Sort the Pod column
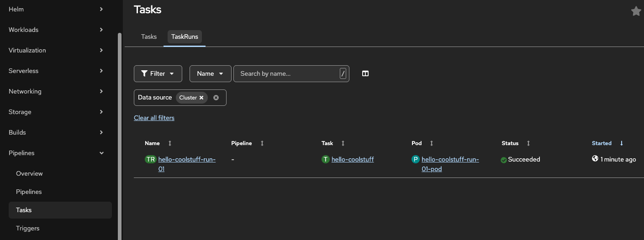644x240 pixels. (432, 143)
